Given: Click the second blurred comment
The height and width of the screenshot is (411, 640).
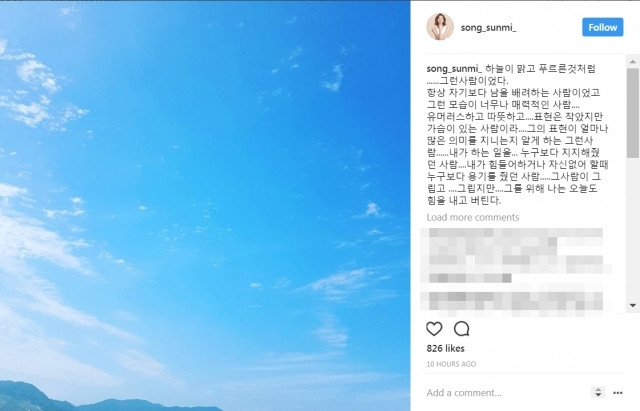Looking at the screenshot, I should coord(516,303).
